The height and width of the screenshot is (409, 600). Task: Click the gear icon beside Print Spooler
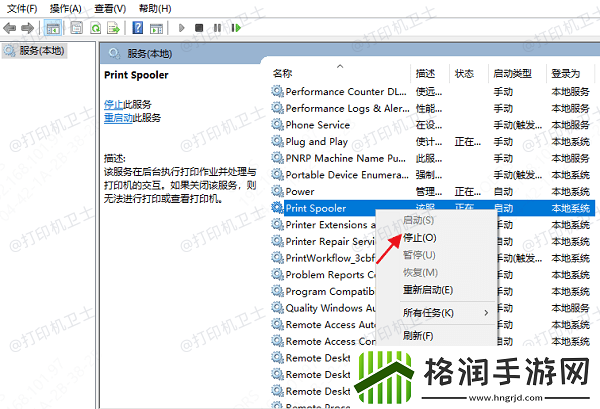click(277, 208)
